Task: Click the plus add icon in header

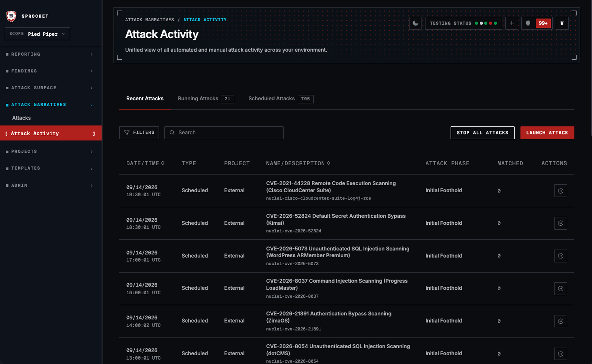Action: (512, 23)
